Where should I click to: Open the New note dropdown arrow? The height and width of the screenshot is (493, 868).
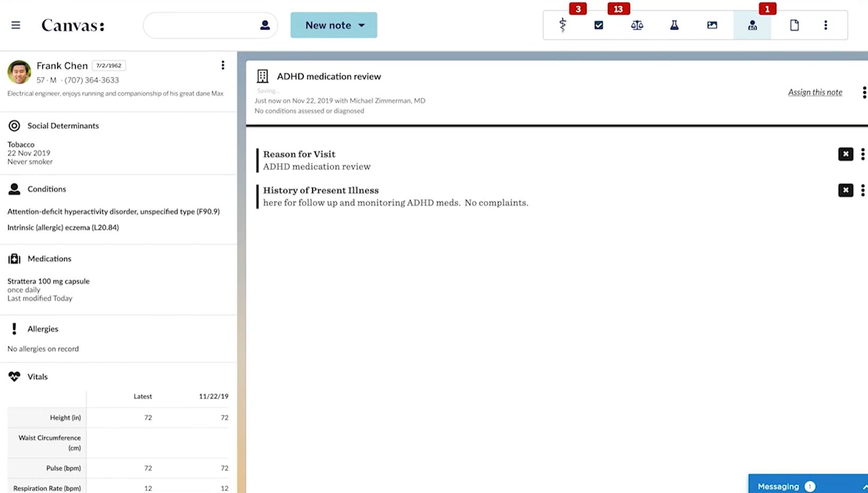[361, 25]
